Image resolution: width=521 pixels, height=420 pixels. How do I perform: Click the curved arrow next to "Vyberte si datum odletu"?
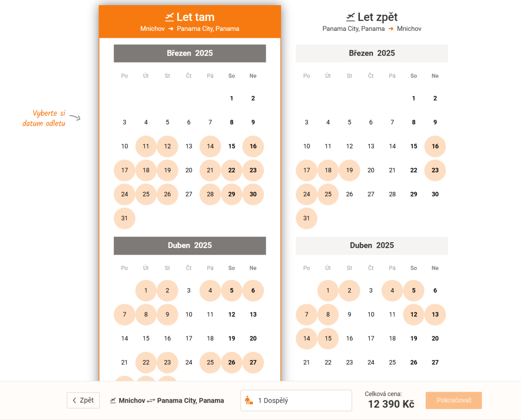point(75,118)
